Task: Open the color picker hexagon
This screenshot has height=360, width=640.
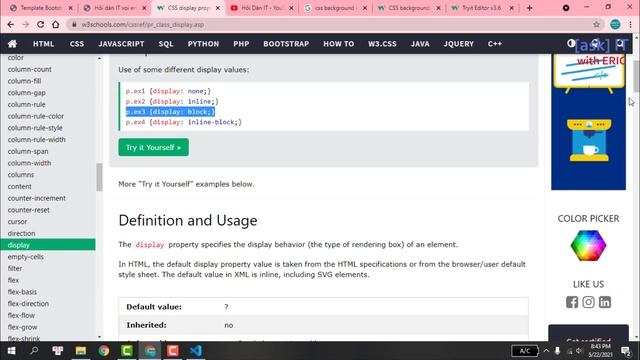Action: pos(588,245)
